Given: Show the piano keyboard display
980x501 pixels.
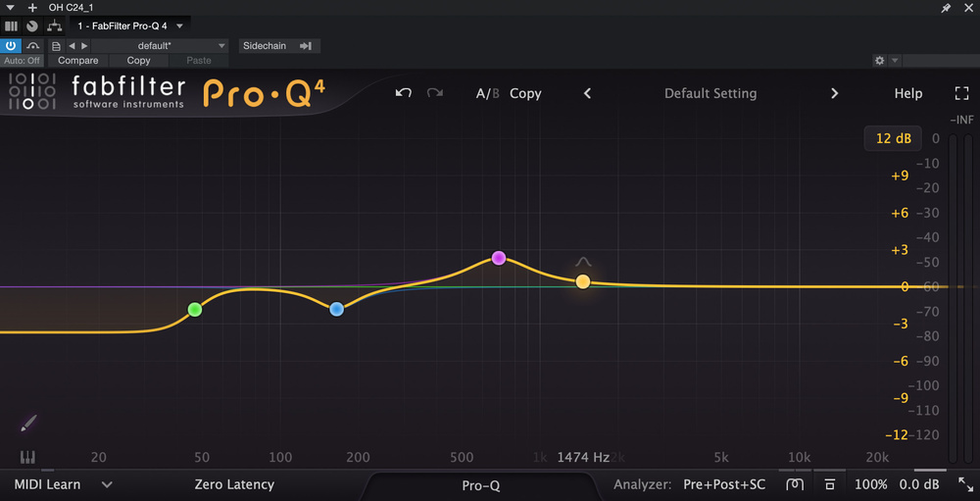Looking at the screenshot, I should point(27,457).
